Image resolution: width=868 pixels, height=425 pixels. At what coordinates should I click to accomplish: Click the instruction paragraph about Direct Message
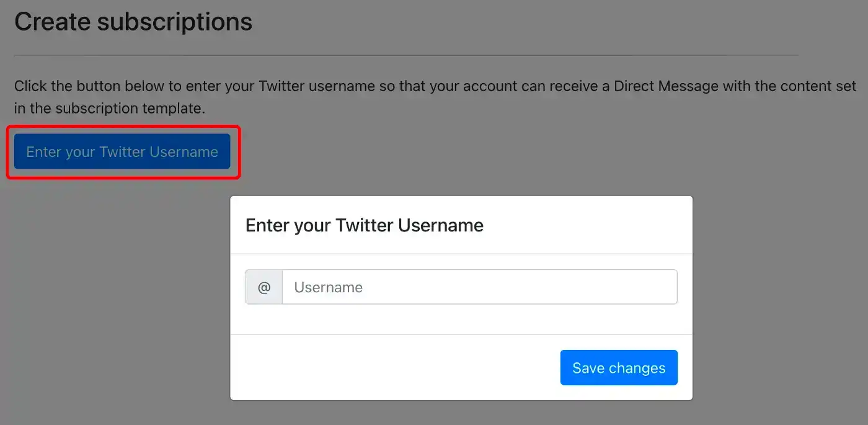[435, 97]
